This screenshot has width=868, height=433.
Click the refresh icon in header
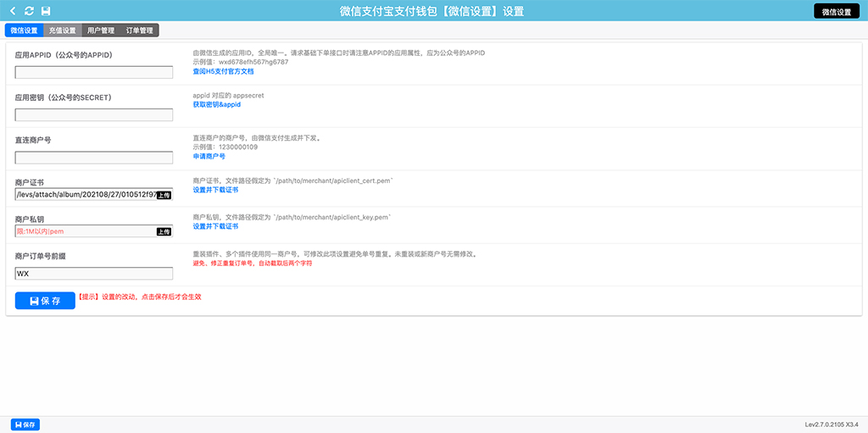[29, 11]
